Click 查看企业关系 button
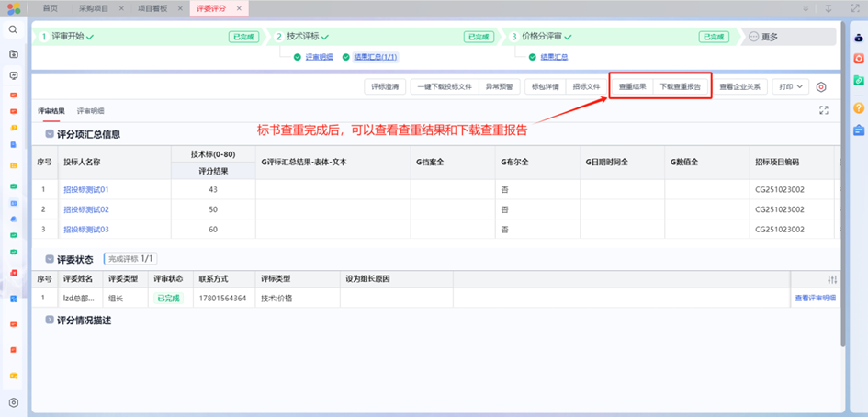 pos(739,87)
